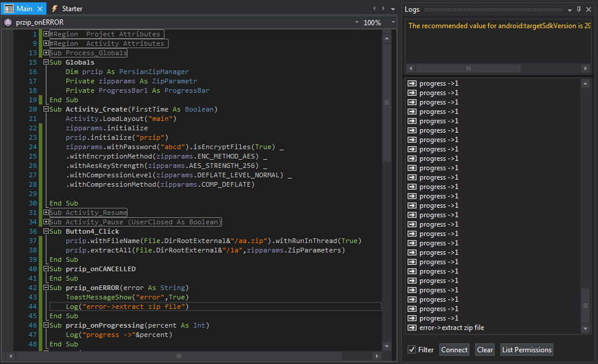The height and width of the screenshot is (364, 598).
Task: Close the Logs panel
Action: click(x=589, y=9)
